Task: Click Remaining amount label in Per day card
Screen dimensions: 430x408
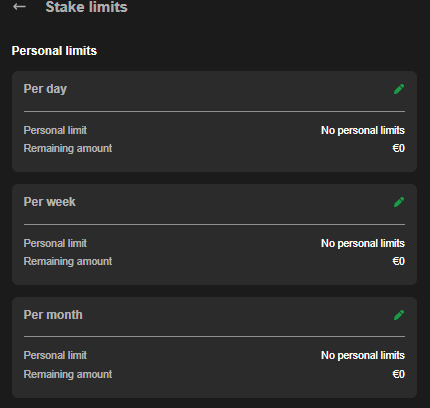Action: coord(68,148)
